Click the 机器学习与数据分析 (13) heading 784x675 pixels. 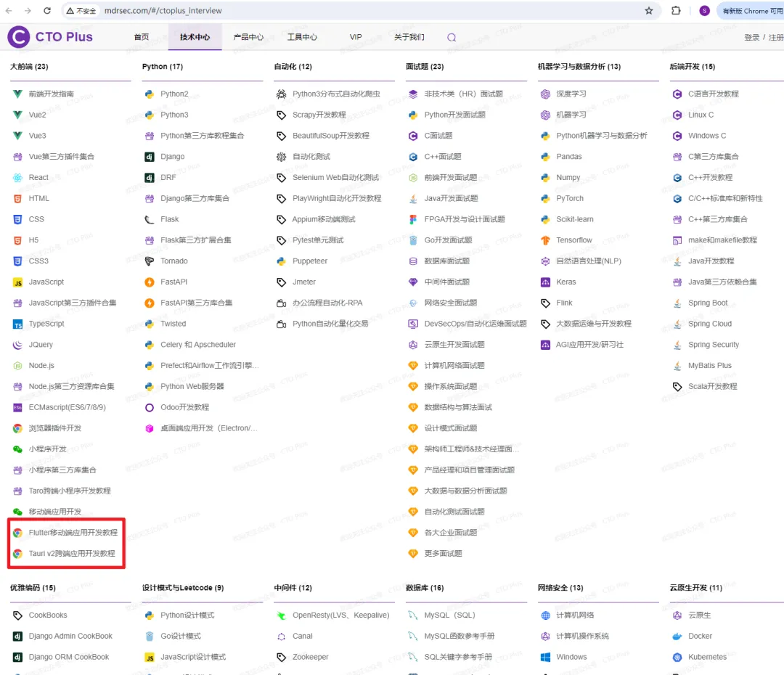tap(579, 67)
